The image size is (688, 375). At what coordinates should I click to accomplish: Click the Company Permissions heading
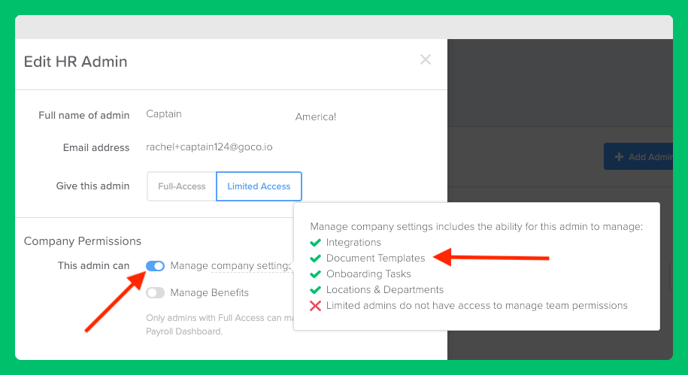point(82,241)
